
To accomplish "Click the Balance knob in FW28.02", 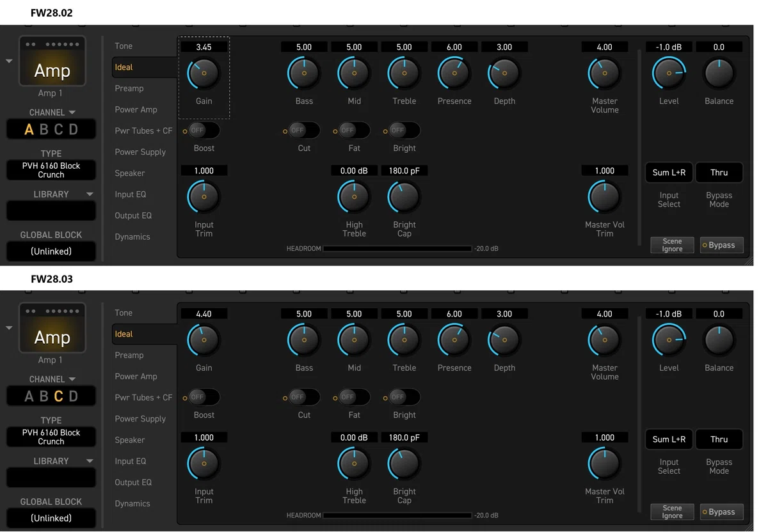I will click(719, 74).
